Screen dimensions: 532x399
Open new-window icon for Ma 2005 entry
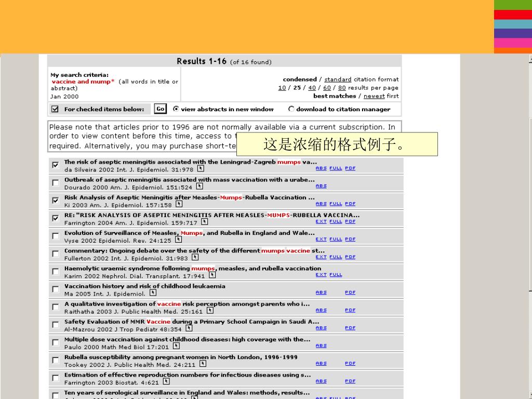(153, 293)
